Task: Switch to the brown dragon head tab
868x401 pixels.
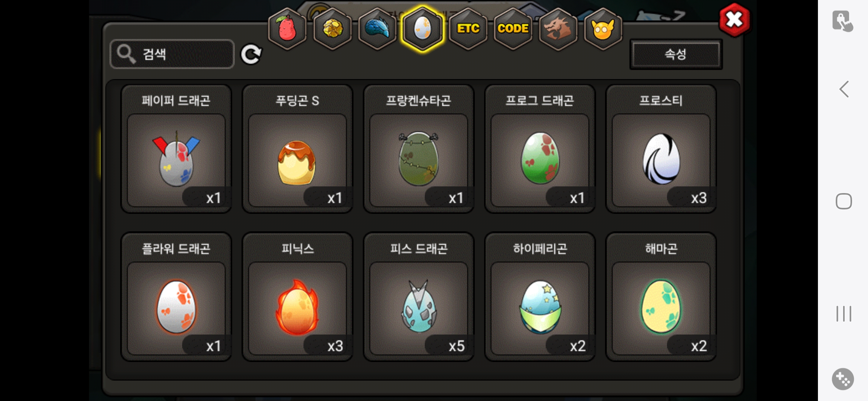Action: (558, 29)
